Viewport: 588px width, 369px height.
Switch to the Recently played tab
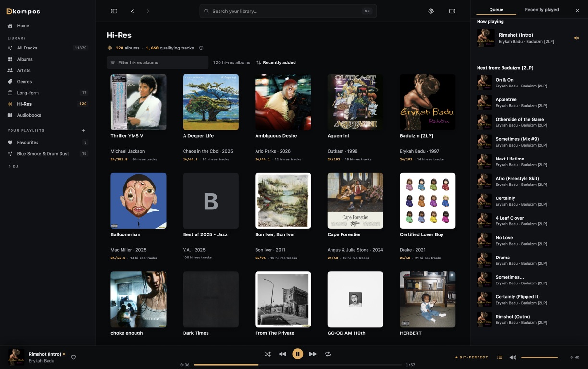pyautogui.click(x=541, y=10)
